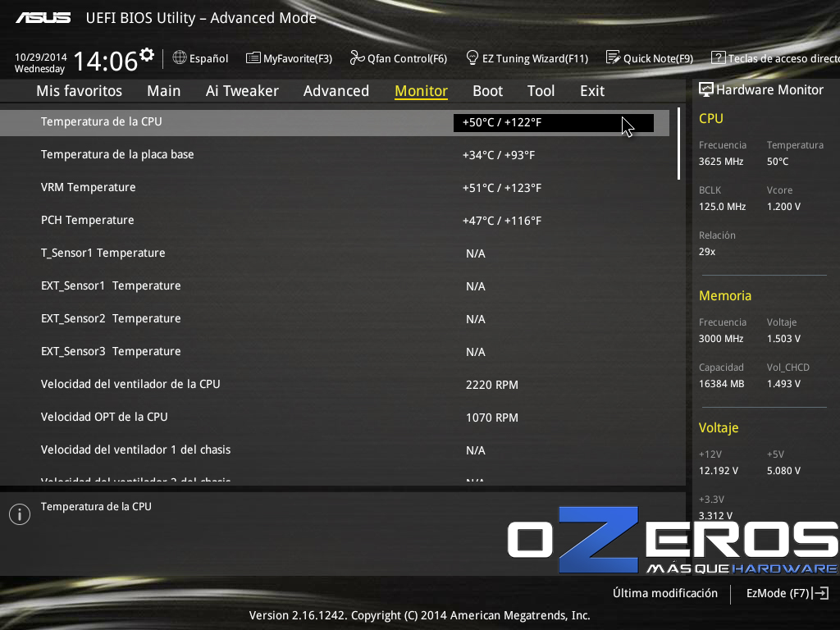Screen dimensions: 840x630
Task: Go to the Advanced tab
Action: click(336, 91)
